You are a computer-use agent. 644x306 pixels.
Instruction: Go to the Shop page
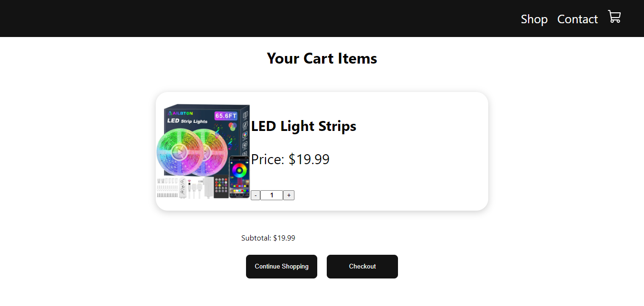pos(534,19)
